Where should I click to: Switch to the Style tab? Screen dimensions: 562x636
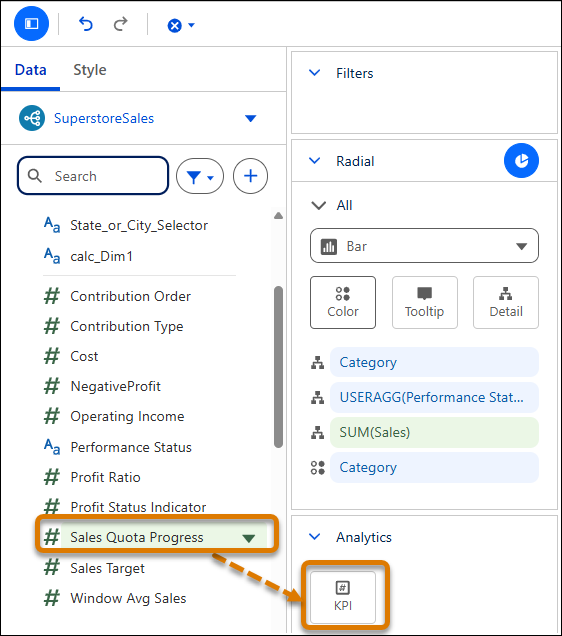tap(90, 70)
